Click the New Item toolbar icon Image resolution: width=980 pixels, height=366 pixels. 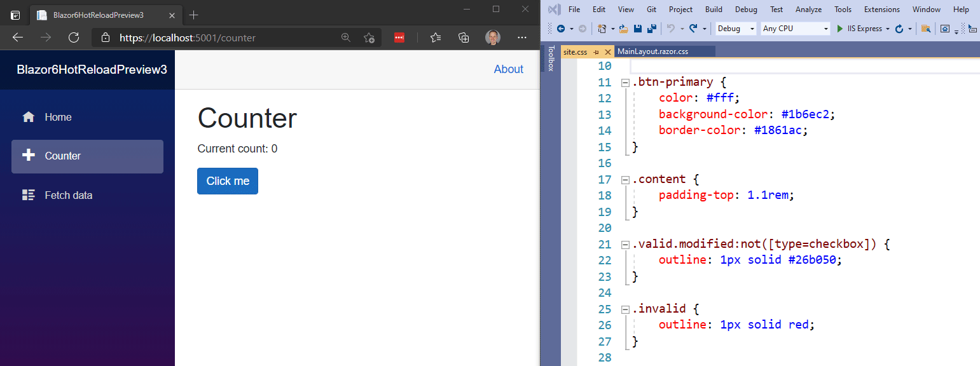602,29
